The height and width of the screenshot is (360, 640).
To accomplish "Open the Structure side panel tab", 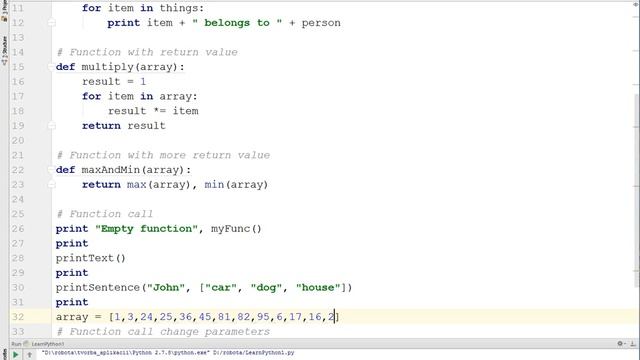I will (x=4, y=50).
